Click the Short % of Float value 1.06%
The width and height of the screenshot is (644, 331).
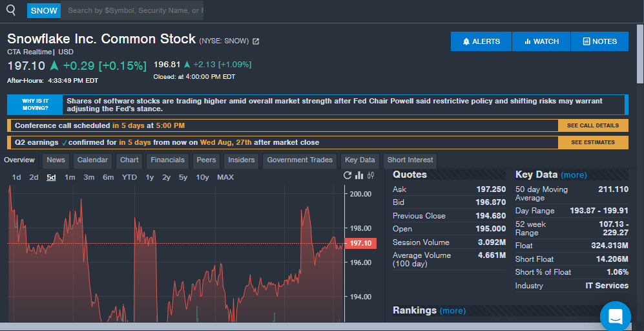point(618,272)
